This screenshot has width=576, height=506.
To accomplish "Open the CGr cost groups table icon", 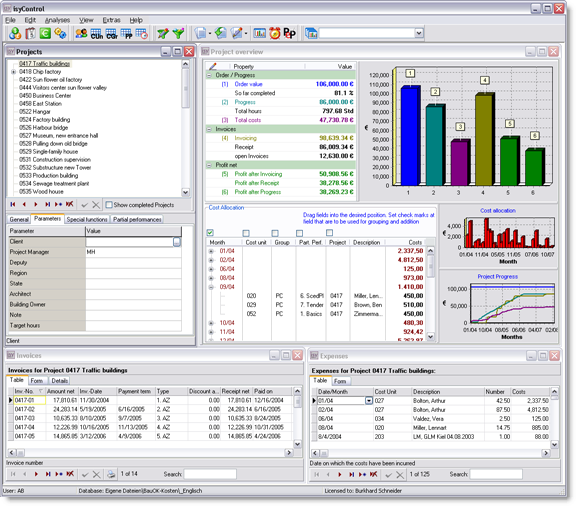I will tap(112, 33).
